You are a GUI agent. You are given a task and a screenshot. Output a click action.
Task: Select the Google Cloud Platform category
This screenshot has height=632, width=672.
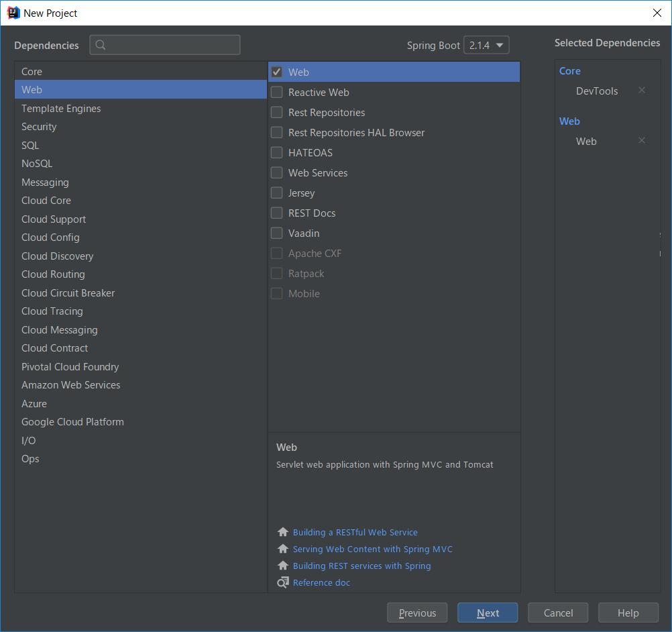pyautogui.click(x=141, y=422)
